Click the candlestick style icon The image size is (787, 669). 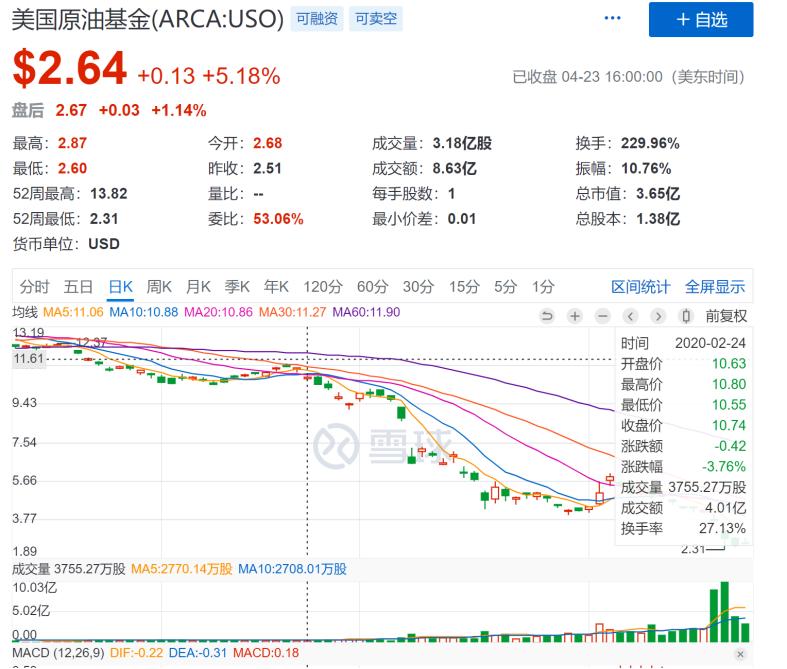pos(686,316)
